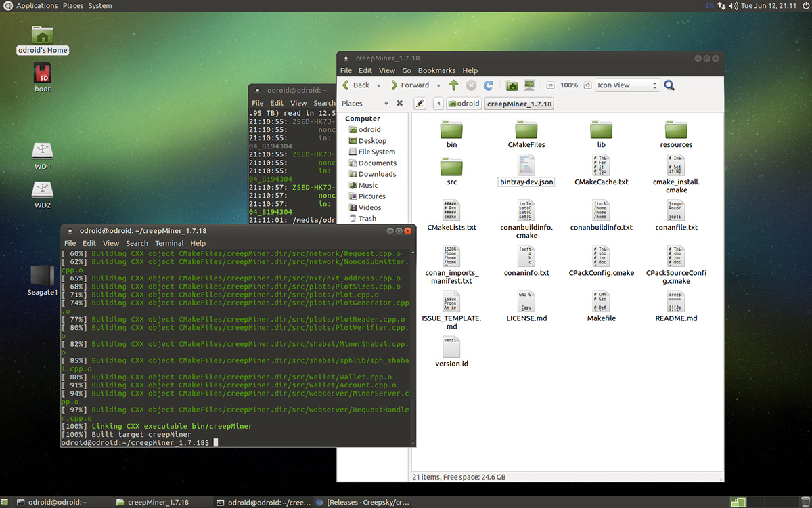Open the System menu in top panel
Image resolution: width=812 pixels, height=508 pixels.
(x=100, y=5)
